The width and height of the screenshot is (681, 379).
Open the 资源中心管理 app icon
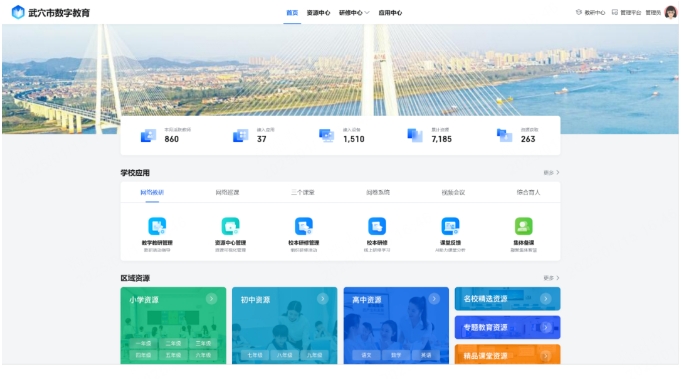[230, 226]
